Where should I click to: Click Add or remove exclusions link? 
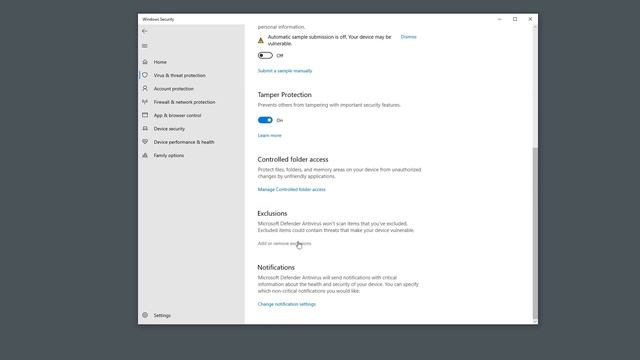pos(284,243)
